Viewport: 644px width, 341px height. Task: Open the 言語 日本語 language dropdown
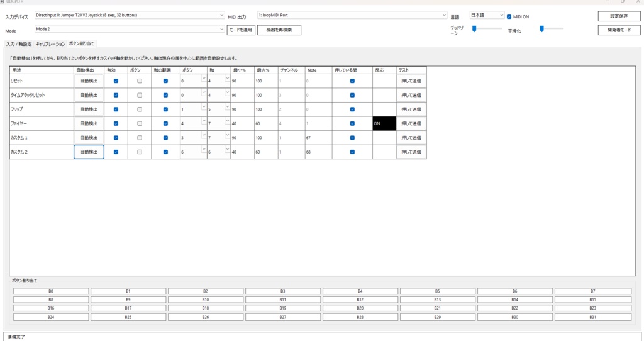click(x=487, y=15)
